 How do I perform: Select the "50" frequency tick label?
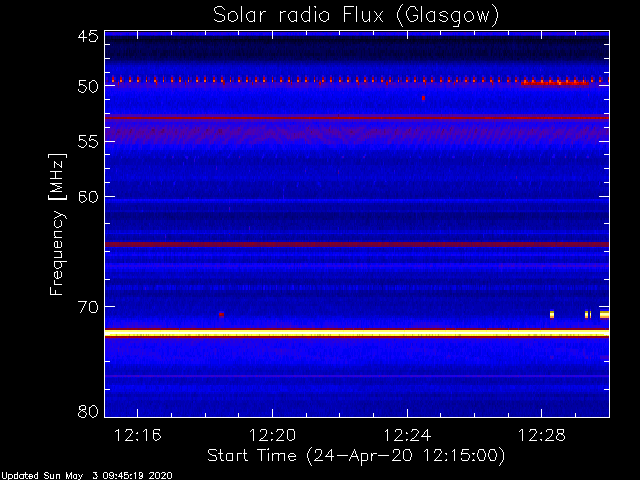pyautogui.click(x=88, y=87)
